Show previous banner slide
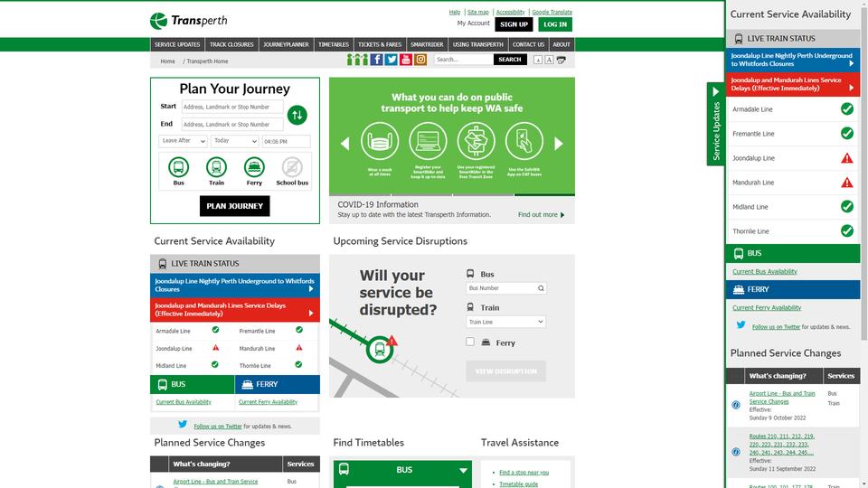Viewport: 868px width, 488px height. [x=344, y=144]
